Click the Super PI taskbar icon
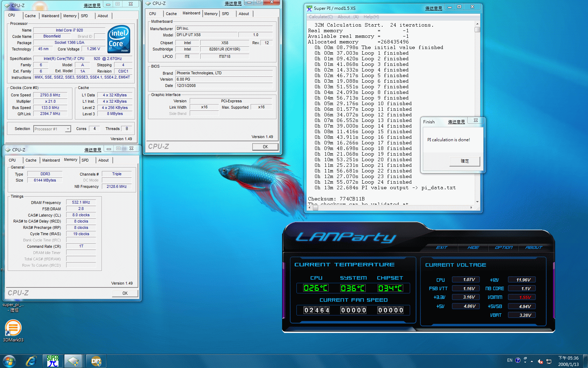Screen dimensions: 588x368 53,361
